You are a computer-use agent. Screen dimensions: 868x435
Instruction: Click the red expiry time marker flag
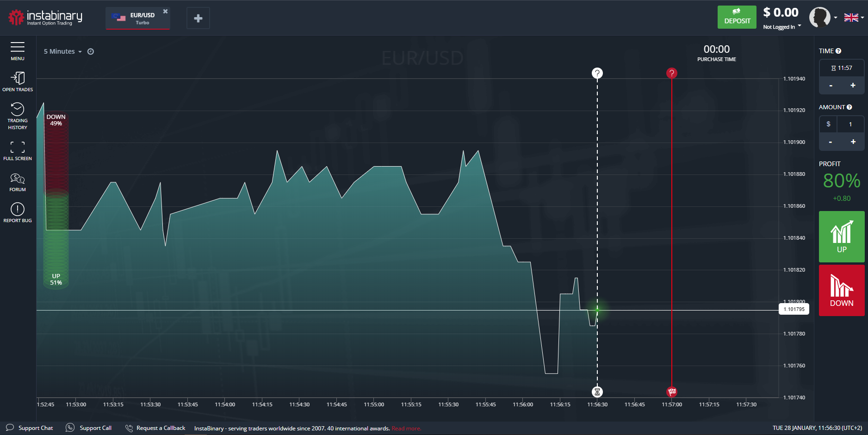coord(672,392)
